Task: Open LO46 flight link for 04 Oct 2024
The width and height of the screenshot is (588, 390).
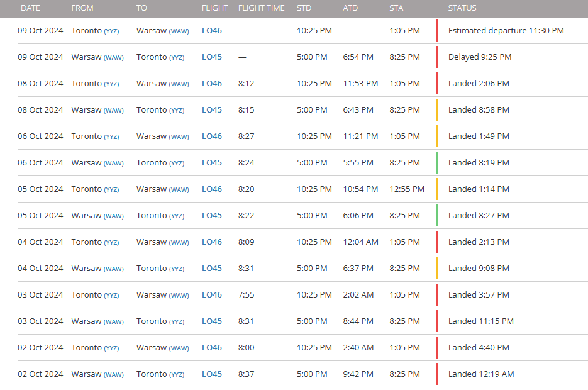Action: (x=212, y=242)
